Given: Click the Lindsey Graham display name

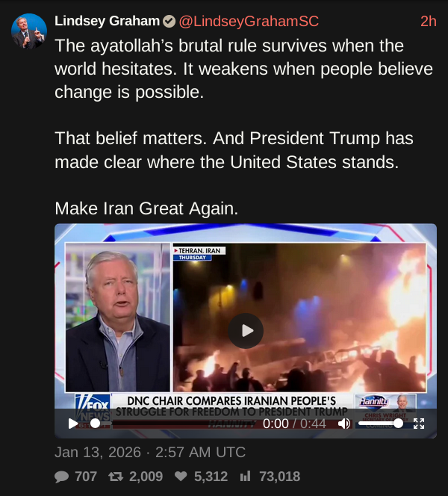Looking at the screenshot, I should click(108, 21).
